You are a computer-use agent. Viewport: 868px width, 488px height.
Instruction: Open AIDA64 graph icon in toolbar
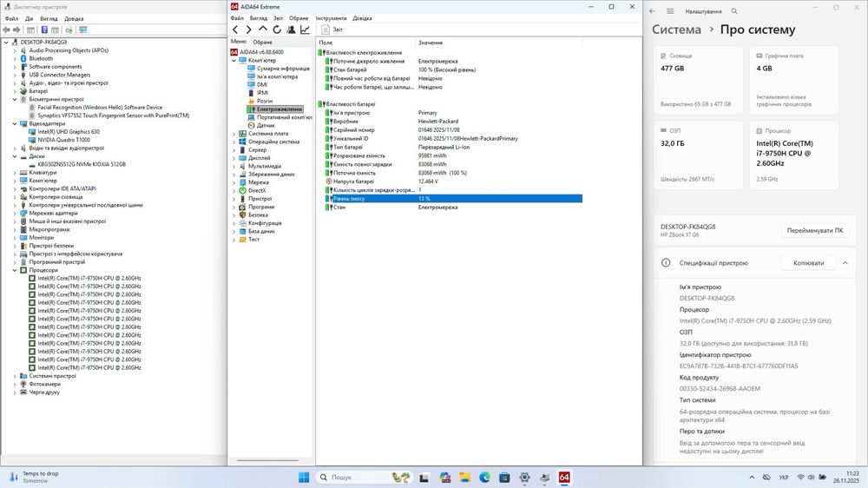[x=305, y=30]
